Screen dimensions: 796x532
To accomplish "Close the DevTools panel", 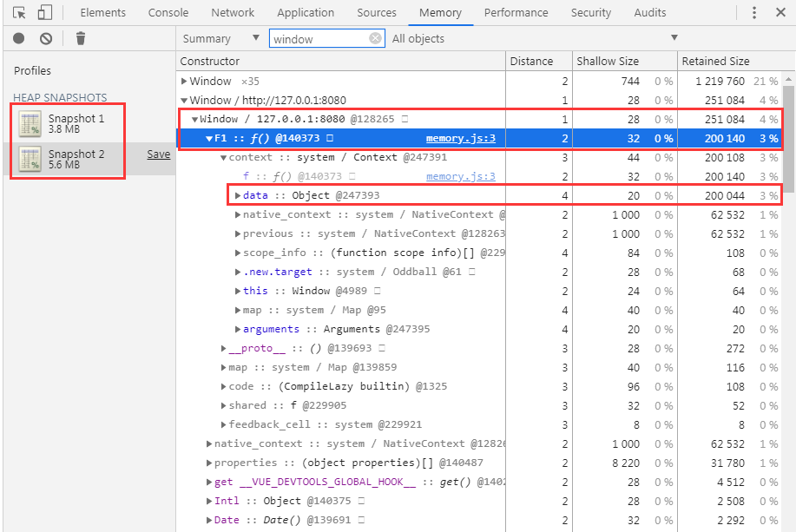I will coord(780,13).
